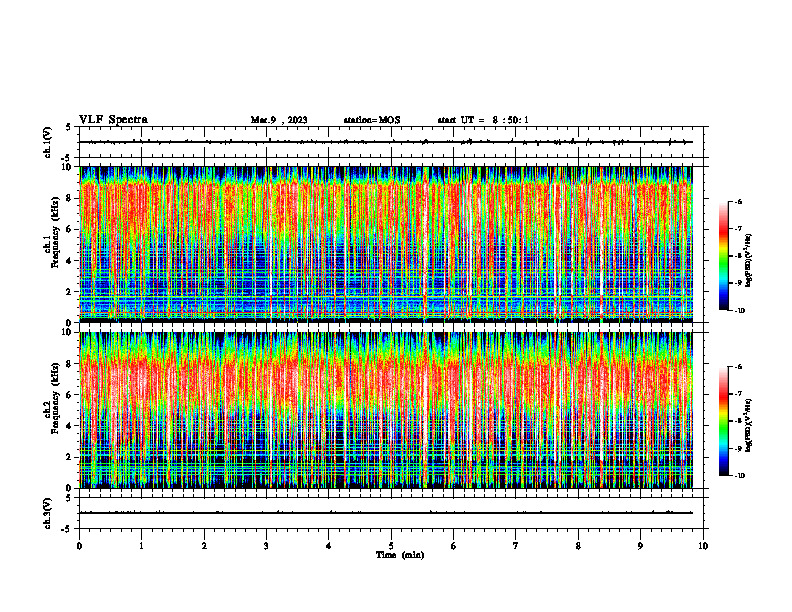Click time axis tick label "6"
This screenshot has height=612, width=792.
tap(454, 546)
